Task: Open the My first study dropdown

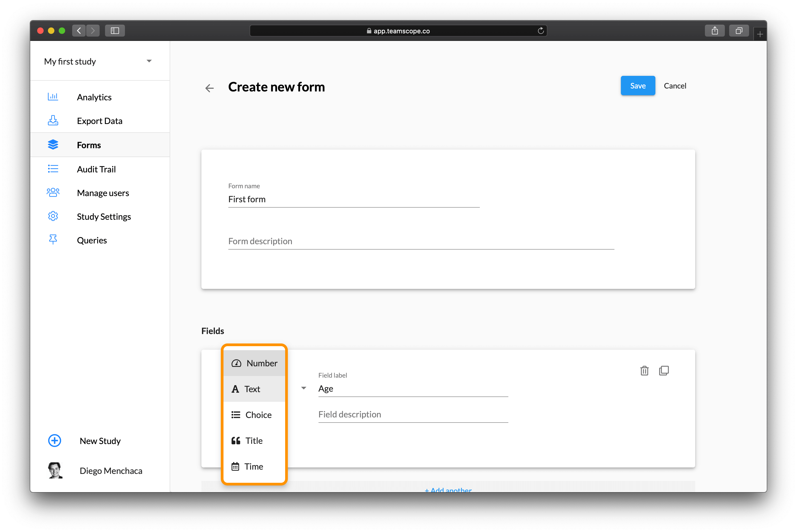Action: click(149, 61)
